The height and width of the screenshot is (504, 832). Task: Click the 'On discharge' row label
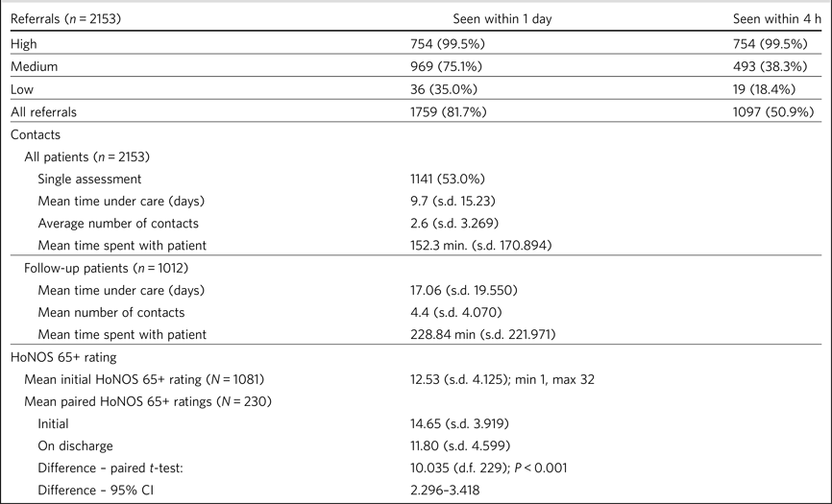click(78, 445)
